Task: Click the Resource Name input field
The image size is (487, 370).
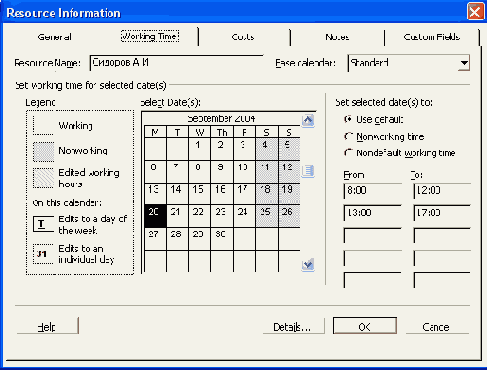Action: pos(177,63)
